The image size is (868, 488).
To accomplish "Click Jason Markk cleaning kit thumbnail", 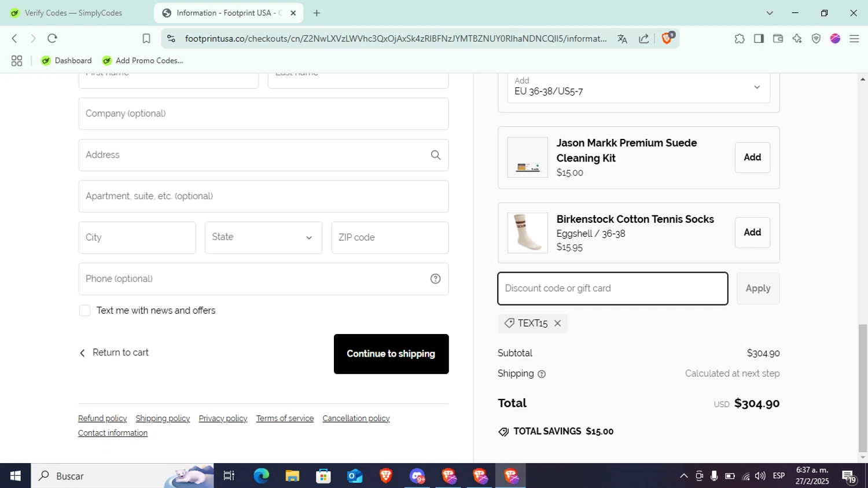I will (x=528, y=157).
